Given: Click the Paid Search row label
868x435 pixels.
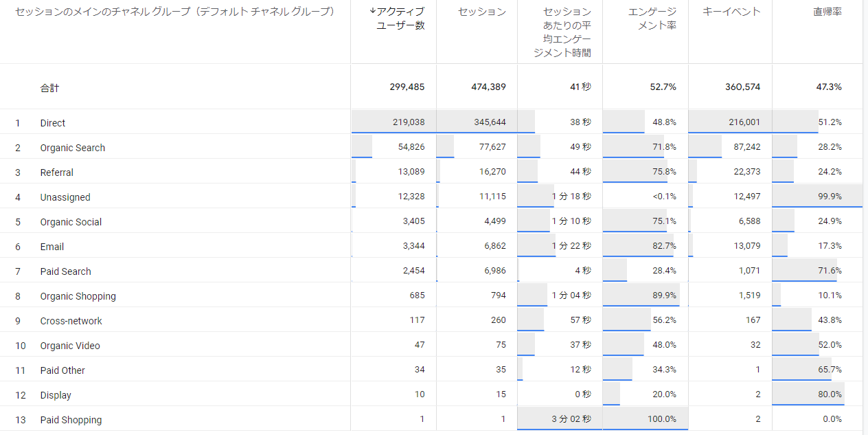Looking at the screenshot, I should pyautogui.click(x=66, y=271).
